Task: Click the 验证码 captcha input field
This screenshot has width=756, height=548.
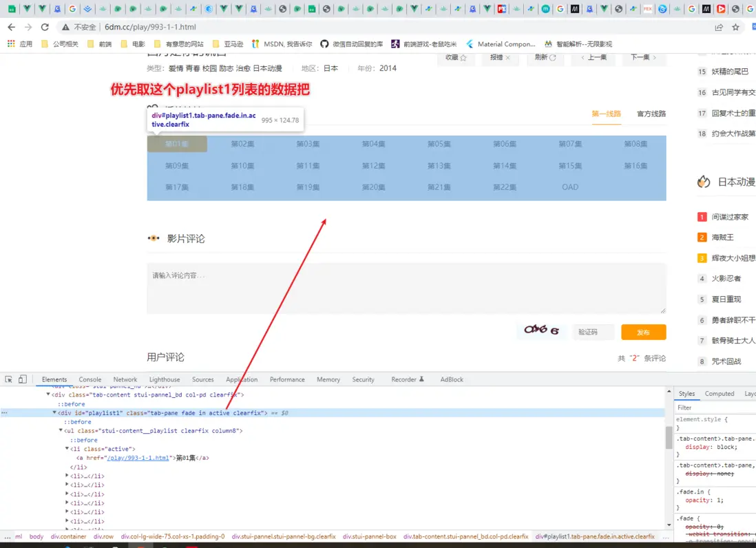Action: (592, 332)
